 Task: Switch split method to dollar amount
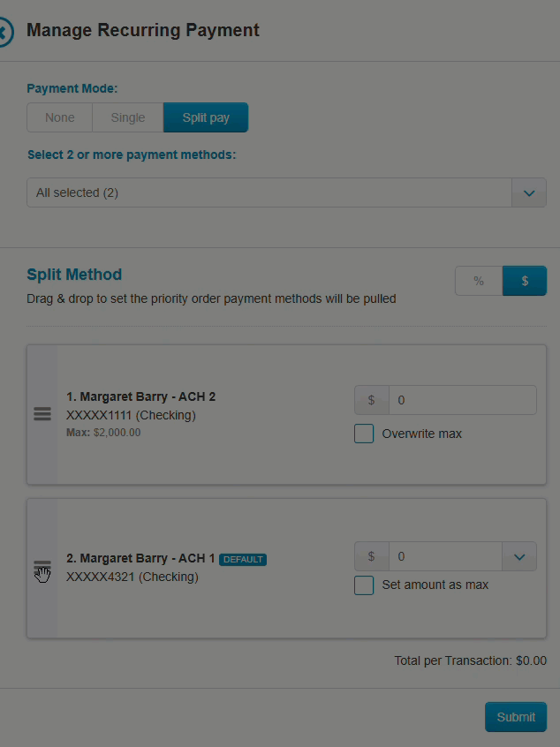click(x=525, y=281)
